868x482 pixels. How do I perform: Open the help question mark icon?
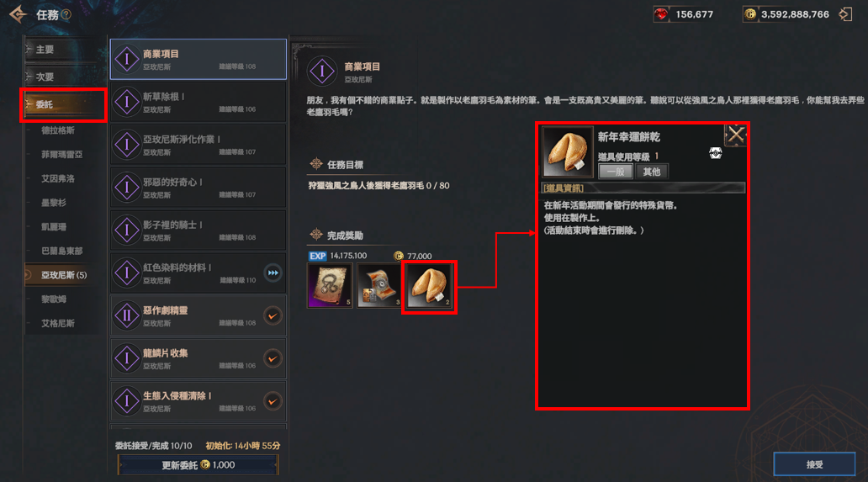pos(66,15)
